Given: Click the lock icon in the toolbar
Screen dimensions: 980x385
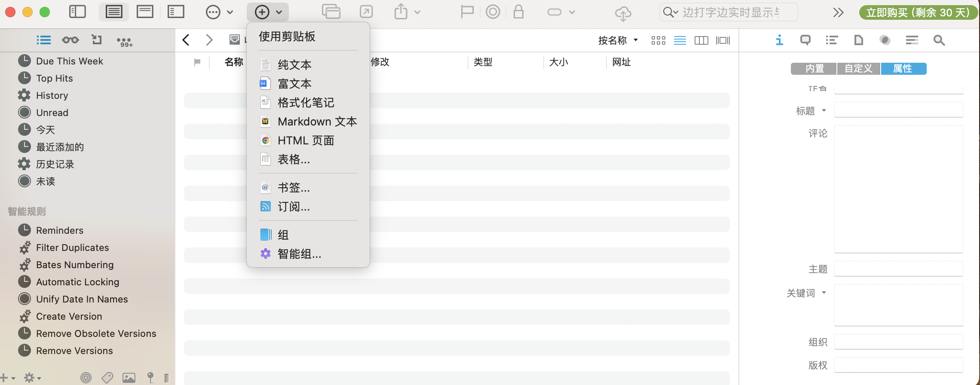Looking at the screenshot, I should pyautogui.click(x=518, y=12).
